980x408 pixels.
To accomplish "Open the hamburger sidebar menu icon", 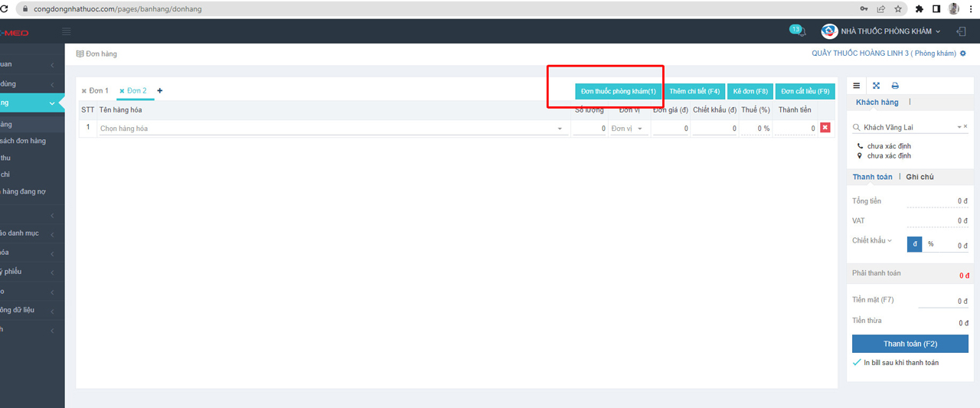I will click(x=67, y=31).
